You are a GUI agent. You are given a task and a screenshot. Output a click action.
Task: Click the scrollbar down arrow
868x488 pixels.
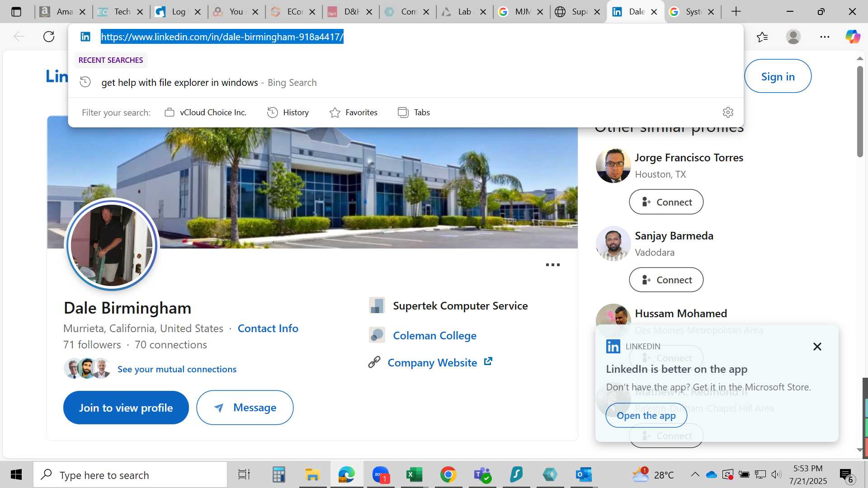860,450
